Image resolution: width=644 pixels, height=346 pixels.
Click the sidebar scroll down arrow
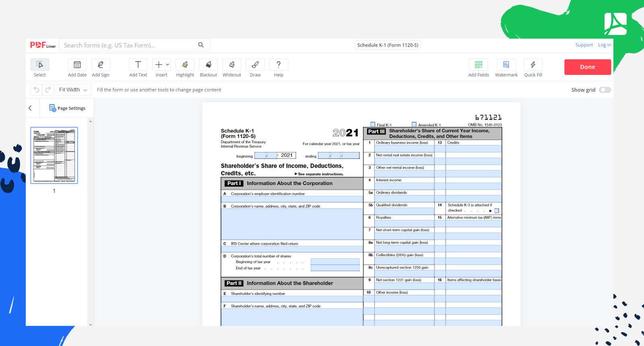tap(91, 324)
